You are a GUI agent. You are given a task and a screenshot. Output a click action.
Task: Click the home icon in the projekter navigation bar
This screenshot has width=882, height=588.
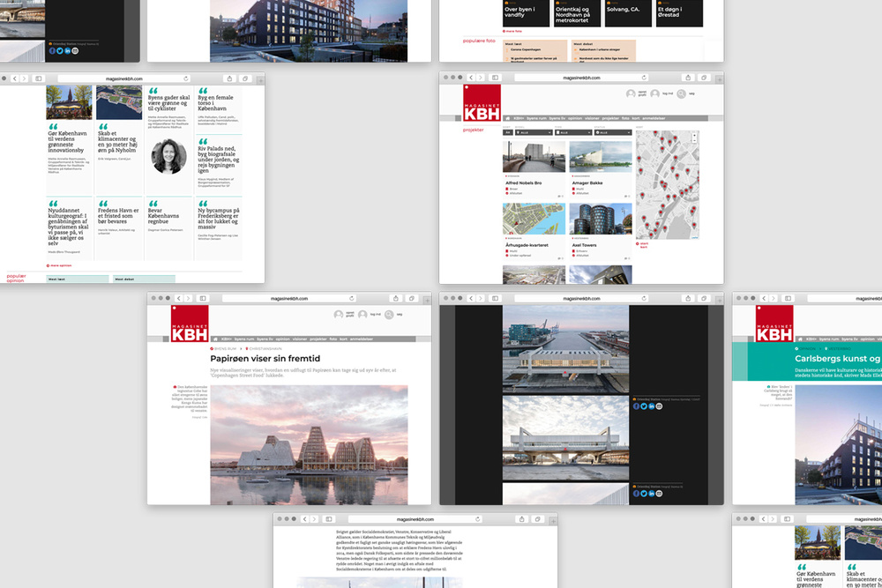pos(507,119)
